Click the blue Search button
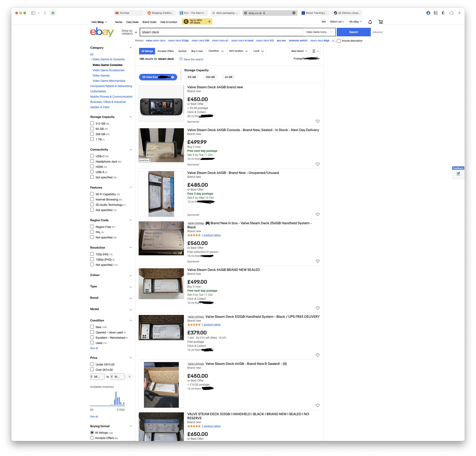 (x=353, y=32)
